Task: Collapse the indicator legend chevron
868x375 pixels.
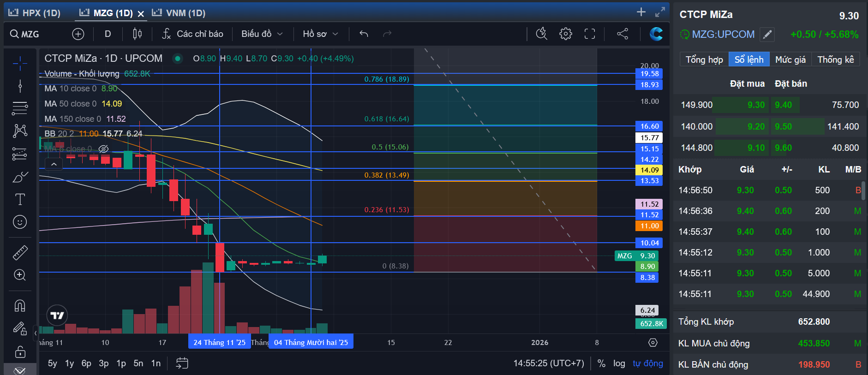Action: click(x=54, y=164)
